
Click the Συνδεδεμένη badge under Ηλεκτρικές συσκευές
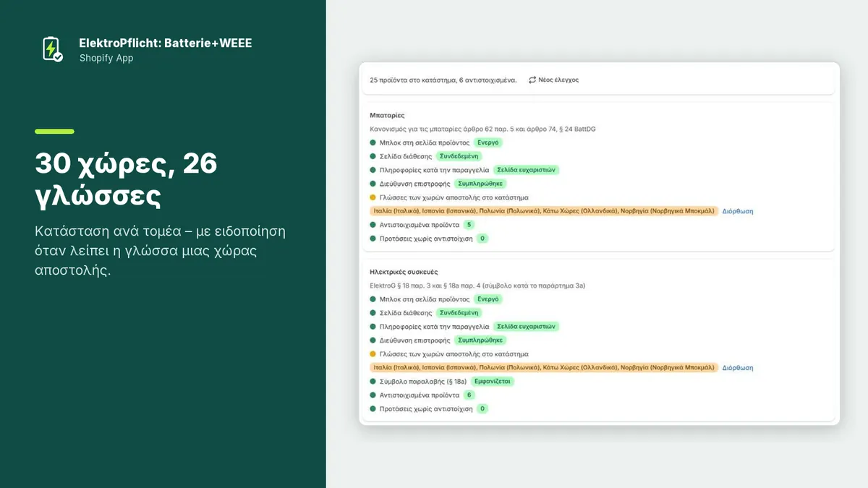point(459,312)
